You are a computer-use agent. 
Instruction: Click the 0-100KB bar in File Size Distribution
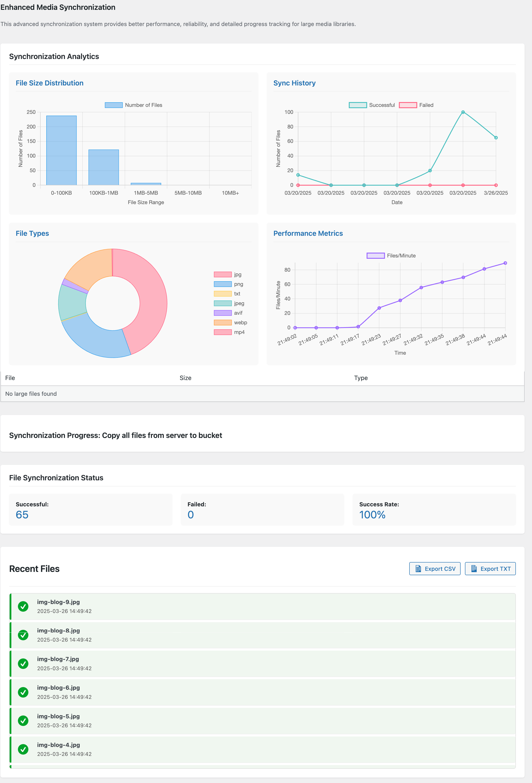61,150
